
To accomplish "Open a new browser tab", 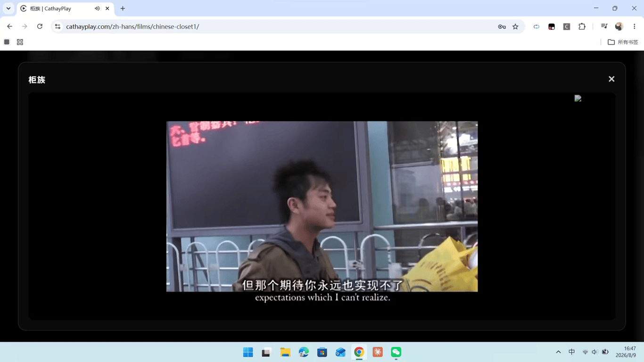I will coord(123,8).
